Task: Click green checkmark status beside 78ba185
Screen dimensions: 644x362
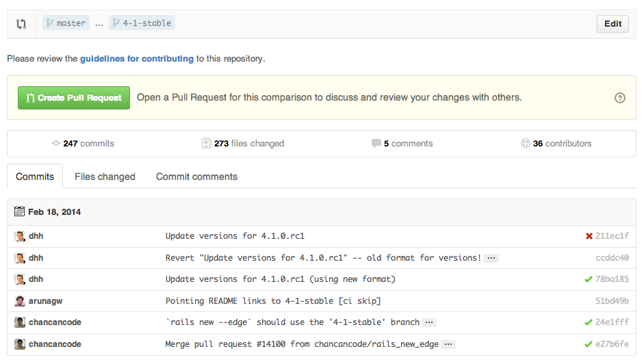Action: (589, 279)
